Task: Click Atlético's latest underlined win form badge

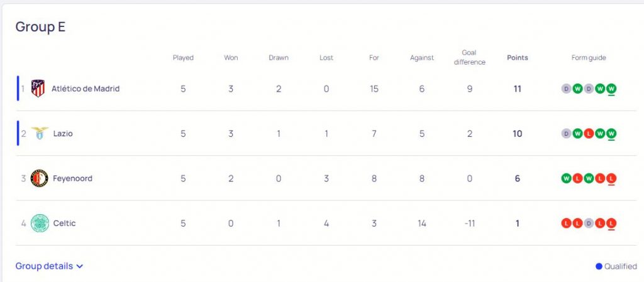Action: [x=611, y=89]
